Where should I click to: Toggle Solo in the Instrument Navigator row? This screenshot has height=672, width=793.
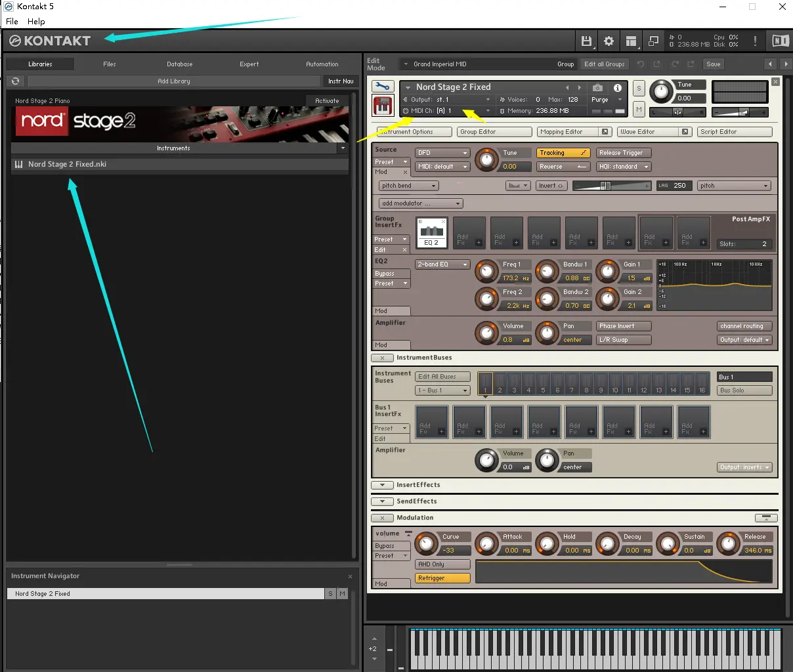(x=330, y=593)
